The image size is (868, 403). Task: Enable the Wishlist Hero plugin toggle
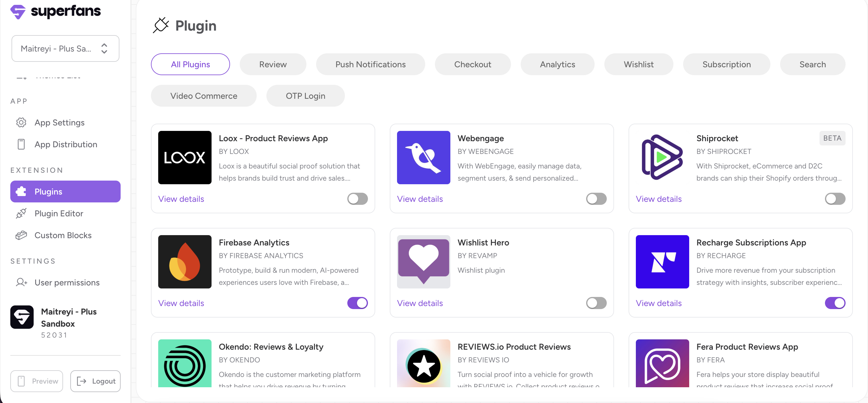pos(596,303)
